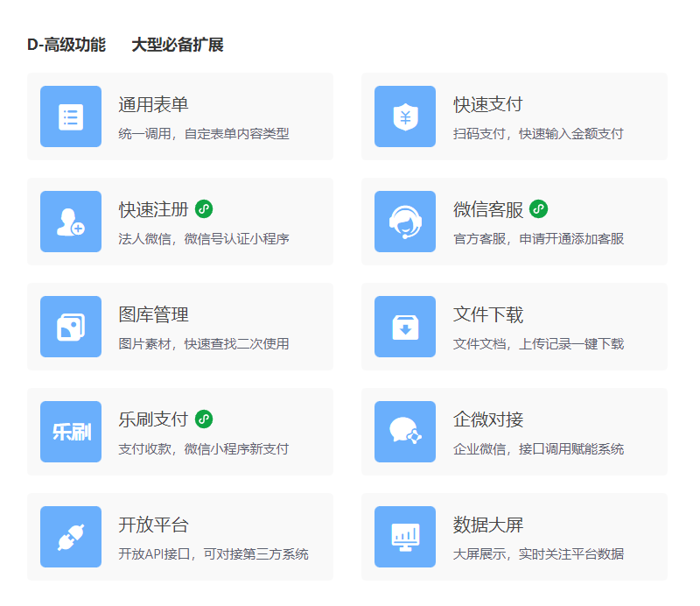
Task: Click the 图库管理 title text
Action: click(153, 315)
